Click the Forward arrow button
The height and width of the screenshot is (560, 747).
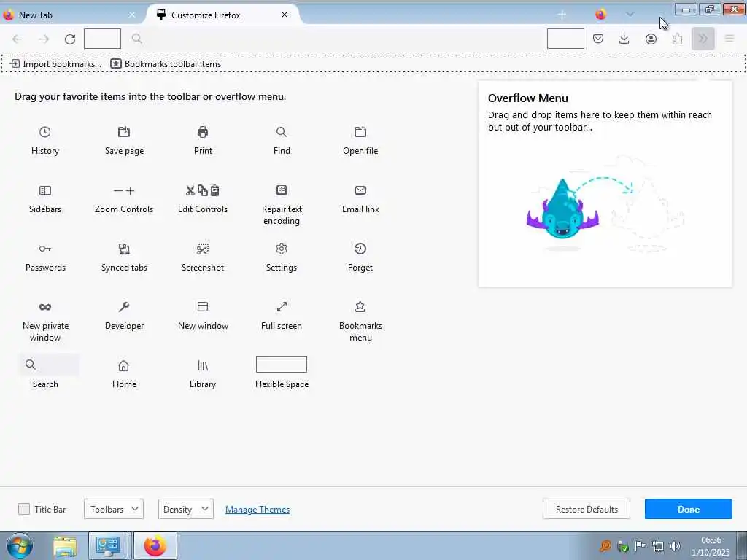(44, 39)
